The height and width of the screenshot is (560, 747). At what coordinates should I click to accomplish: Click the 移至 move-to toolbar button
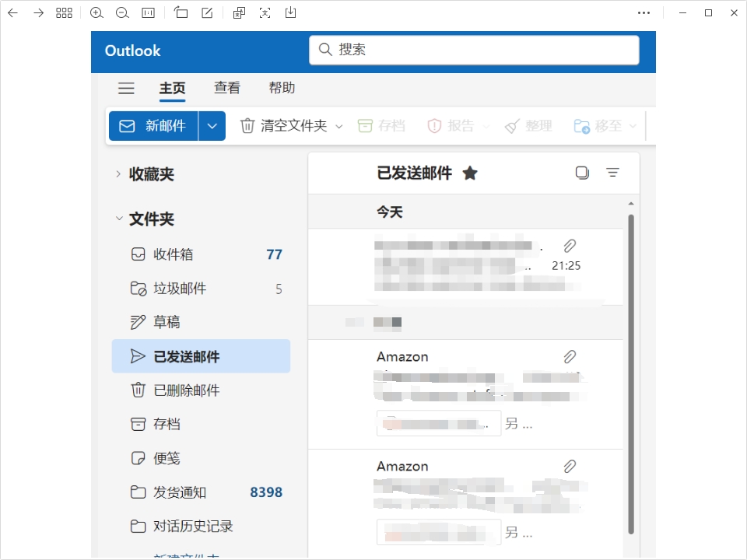pyautogui.click(x=598, y=126)
